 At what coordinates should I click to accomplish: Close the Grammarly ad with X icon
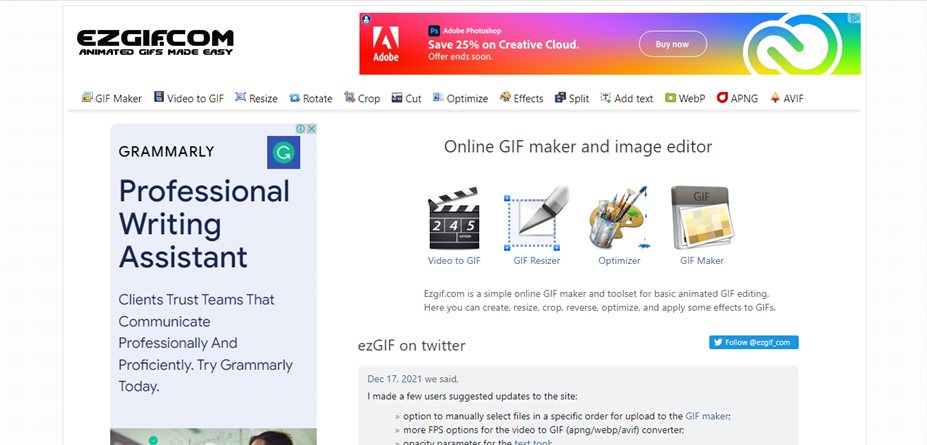[x=312, y=129]
